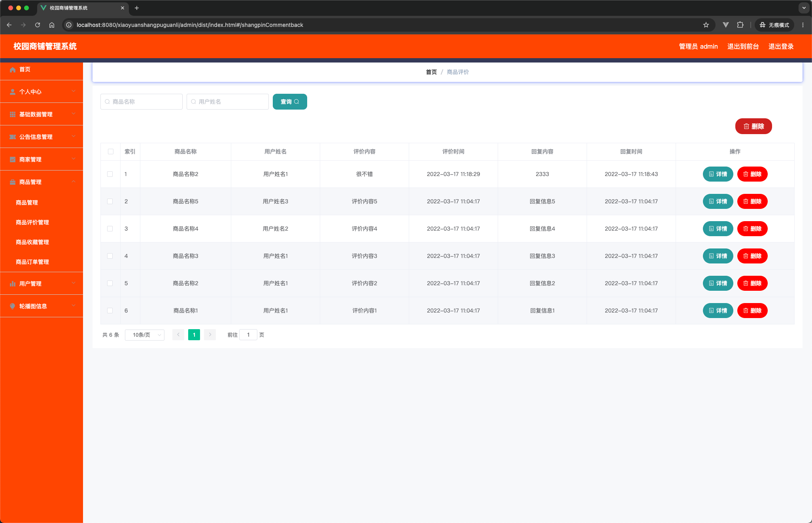Expand the 商家管理 menu chevron

click(74, 159)
